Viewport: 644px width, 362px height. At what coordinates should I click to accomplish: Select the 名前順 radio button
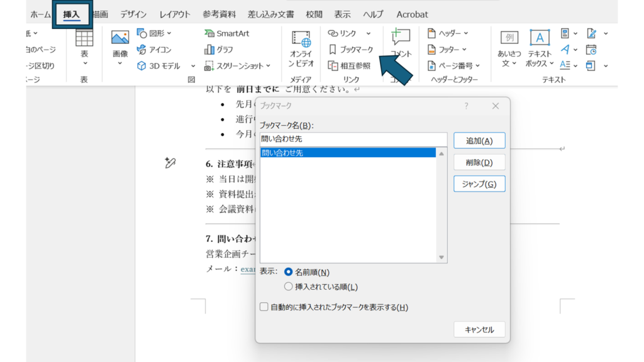coord(289,272)
